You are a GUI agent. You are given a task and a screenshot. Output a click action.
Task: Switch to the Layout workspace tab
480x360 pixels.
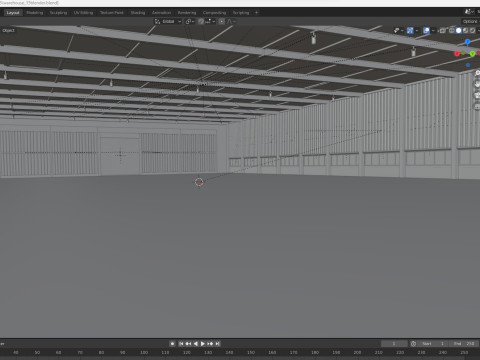click(x=13, y=13)
